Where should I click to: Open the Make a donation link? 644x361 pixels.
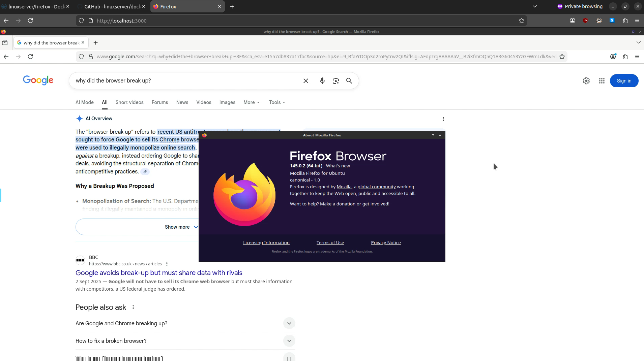tap(337, 204)
